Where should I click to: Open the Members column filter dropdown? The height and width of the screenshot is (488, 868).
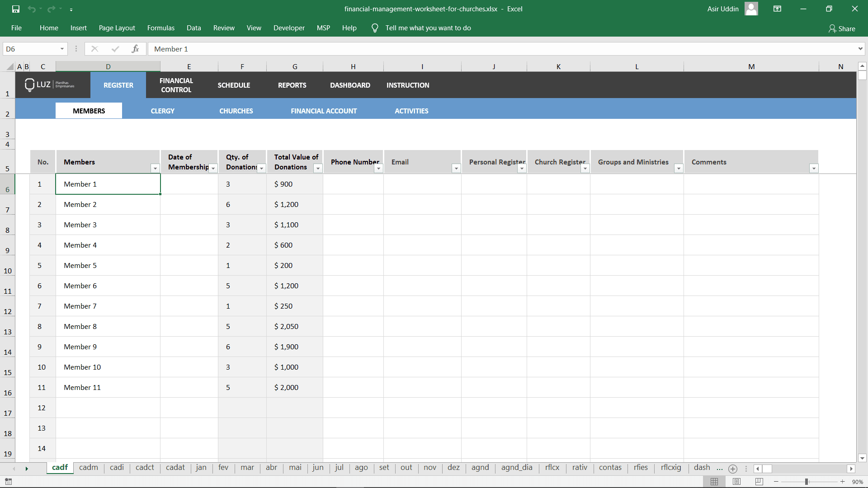155,168
